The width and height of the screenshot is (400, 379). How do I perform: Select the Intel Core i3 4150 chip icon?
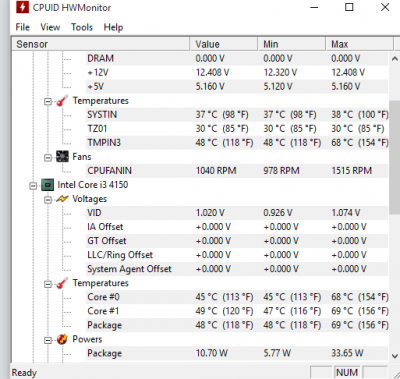point(47,185)
